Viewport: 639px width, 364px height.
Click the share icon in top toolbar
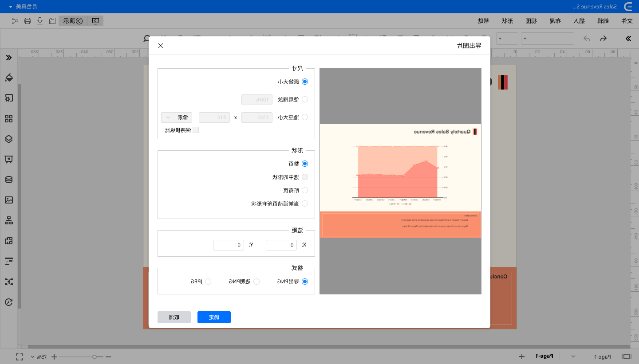coord(15,21)
